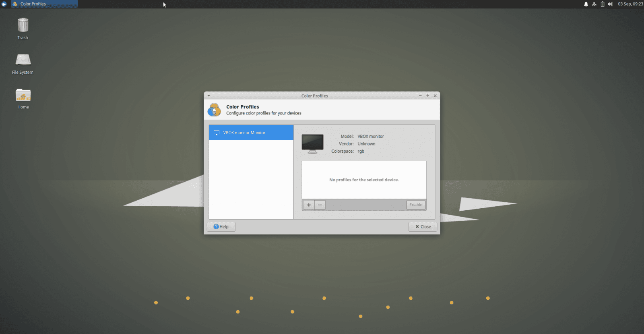
Task: Click 'Configure color profiles for your devices' text
Action: click(x=264, y=113)
